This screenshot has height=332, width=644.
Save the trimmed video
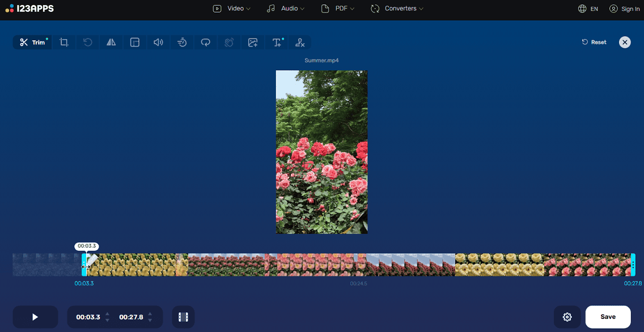click(608, 317)
